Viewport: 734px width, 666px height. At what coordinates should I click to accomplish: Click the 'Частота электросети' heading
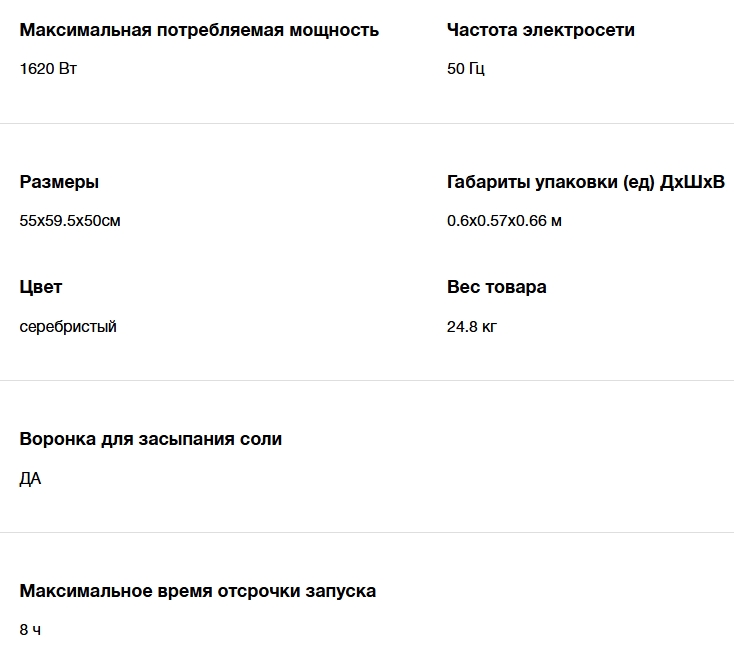(540, 30)
